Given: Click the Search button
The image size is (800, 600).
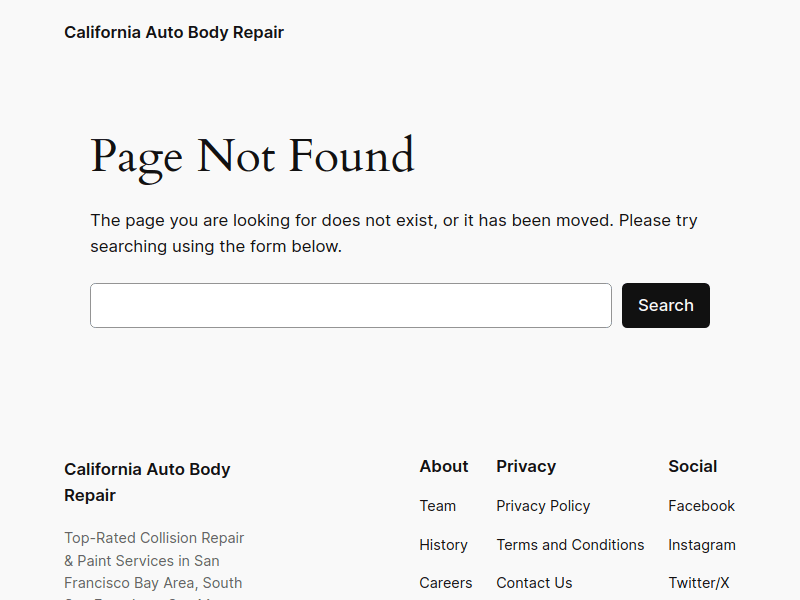Looking at the screenshot, I should click(x=665, y=305).
